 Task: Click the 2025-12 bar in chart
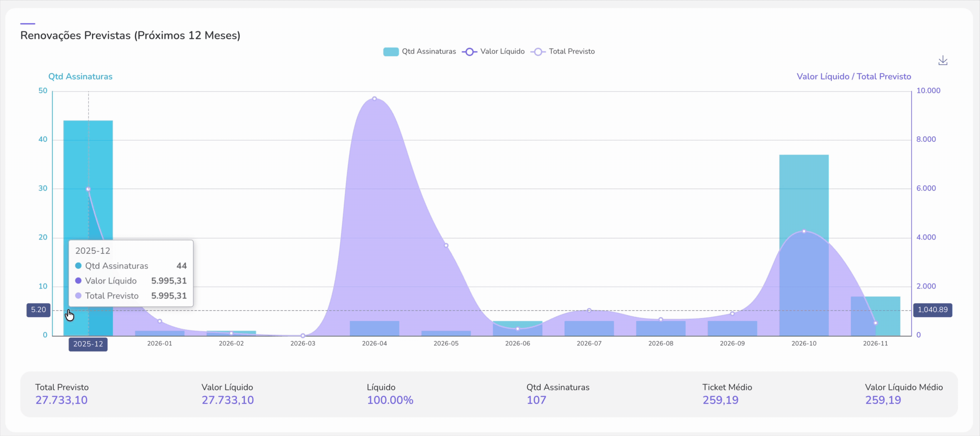pos(88,160)
